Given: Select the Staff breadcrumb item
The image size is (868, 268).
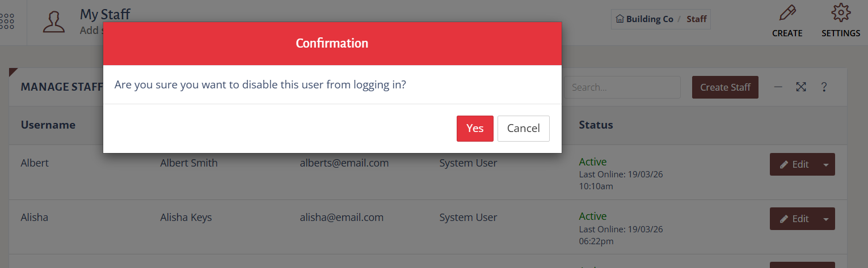Looking at the screenshot, I should click(x=697, y=19).
